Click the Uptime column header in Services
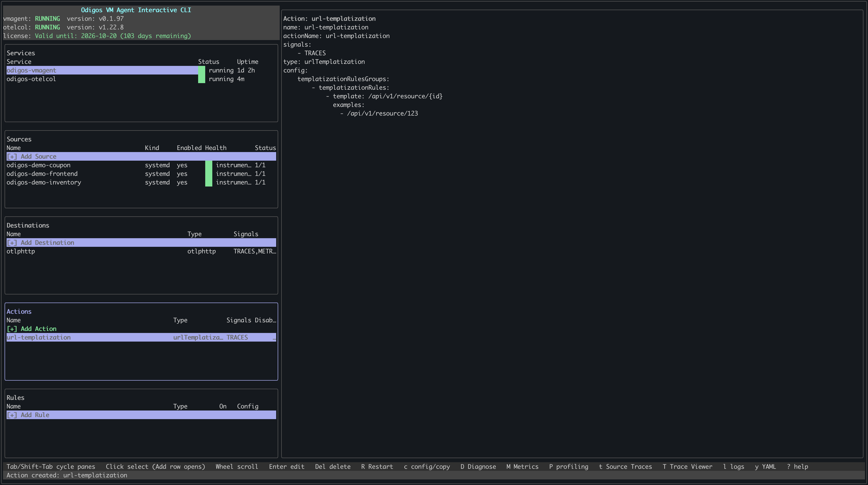Image resolution: width=868 pixels, height=485 pixels. point(248,62)
